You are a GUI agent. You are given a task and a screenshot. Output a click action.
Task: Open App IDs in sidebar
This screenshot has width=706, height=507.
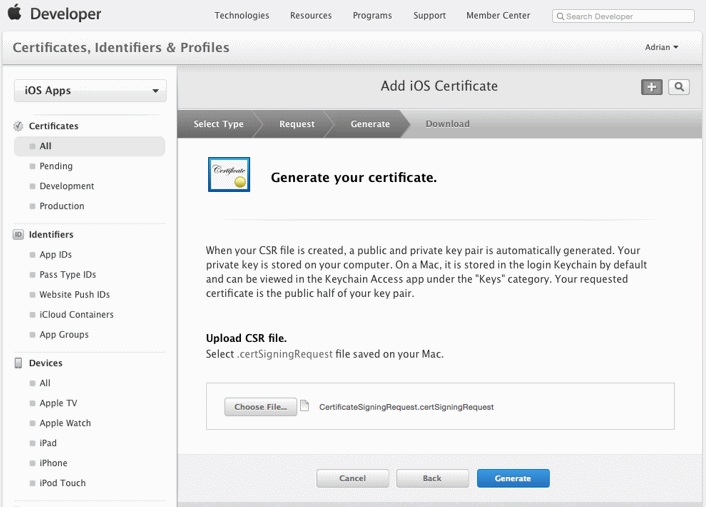click(x=55, y=255)
